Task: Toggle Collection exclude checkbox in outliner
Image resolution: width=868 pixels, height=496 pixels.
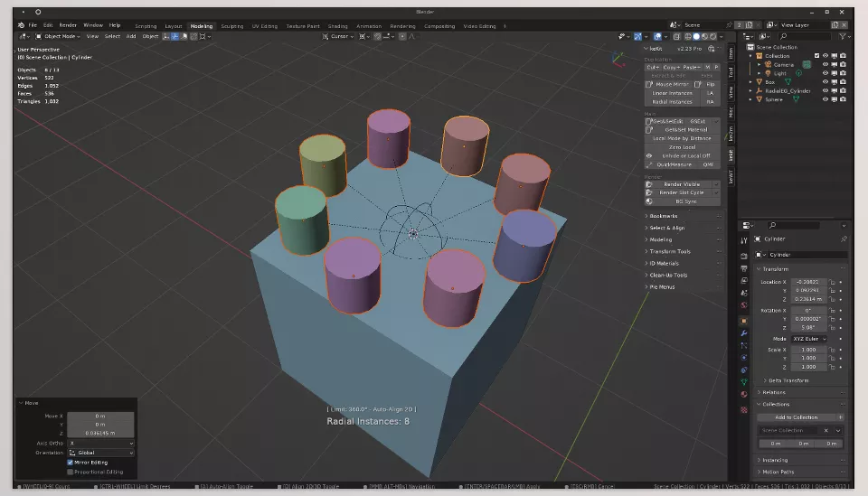Action: [x=816, y=56]
